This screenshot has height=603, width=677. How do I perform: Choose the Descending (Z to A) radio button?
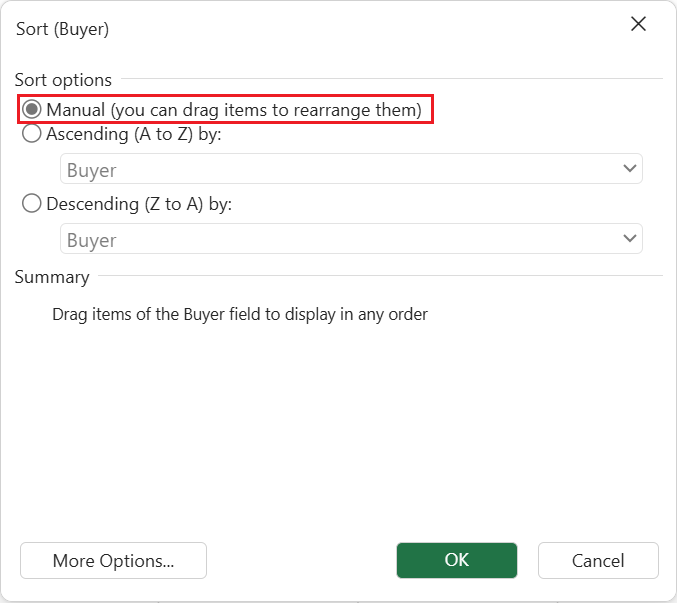pos(32,204)
